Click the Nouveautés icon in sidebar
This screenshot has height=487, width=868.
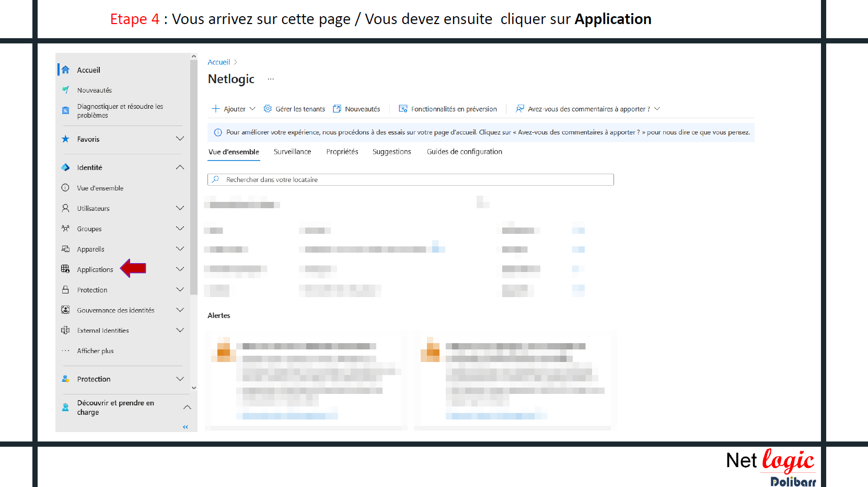pyautogui.click(x=65, y=90)
